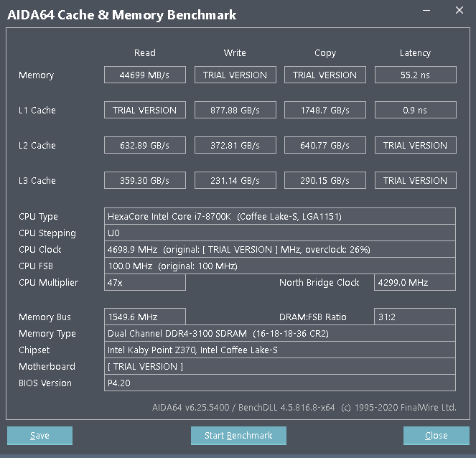Click the Motherboard field [ TRIAL VERSION ]
Screen dimensions: 476x458
point(279,366)
